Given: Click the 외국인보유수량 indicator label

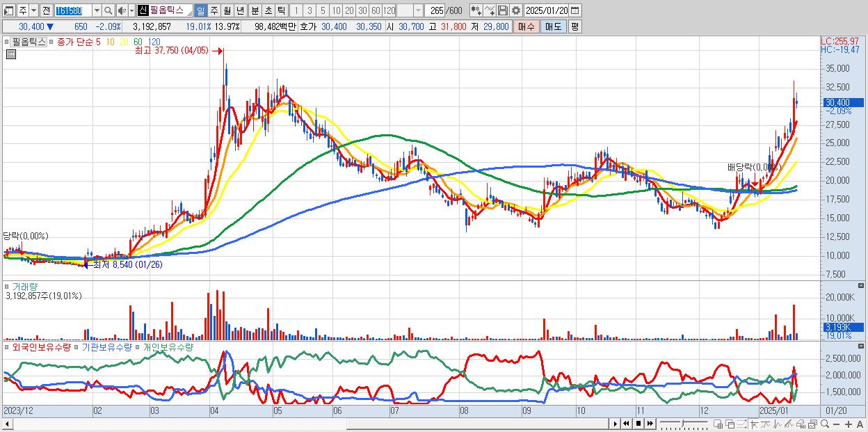Looking at the screenshot, I should (x=42, y=346).
